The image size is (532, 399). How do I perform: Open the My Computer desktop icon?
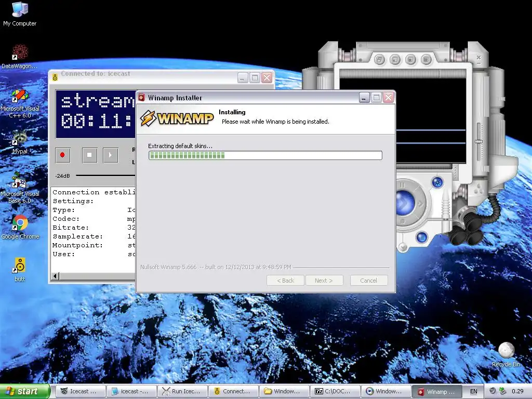click(x=20, y=14)
